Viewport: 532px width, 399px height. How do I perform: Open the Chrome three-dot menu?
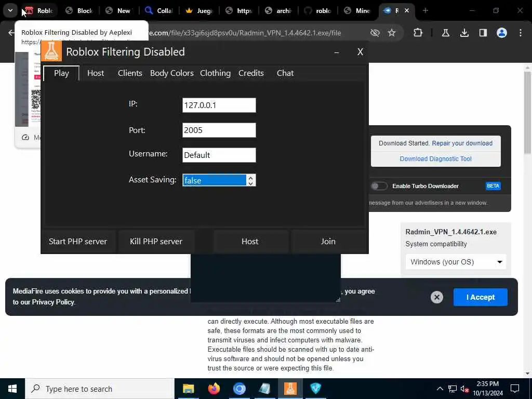click(521, 33)
